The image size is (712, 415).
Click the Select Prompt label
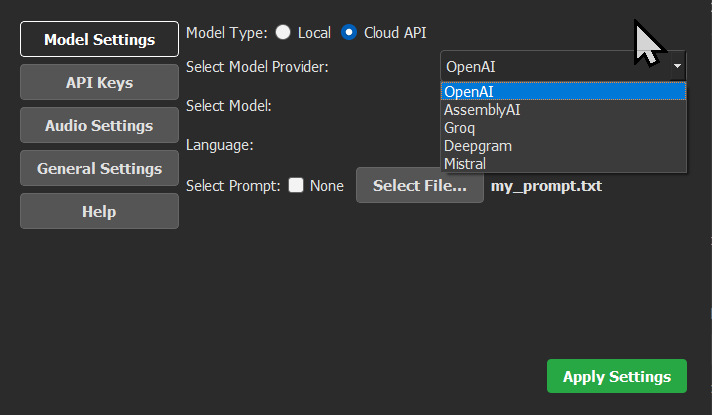(233, 186)
